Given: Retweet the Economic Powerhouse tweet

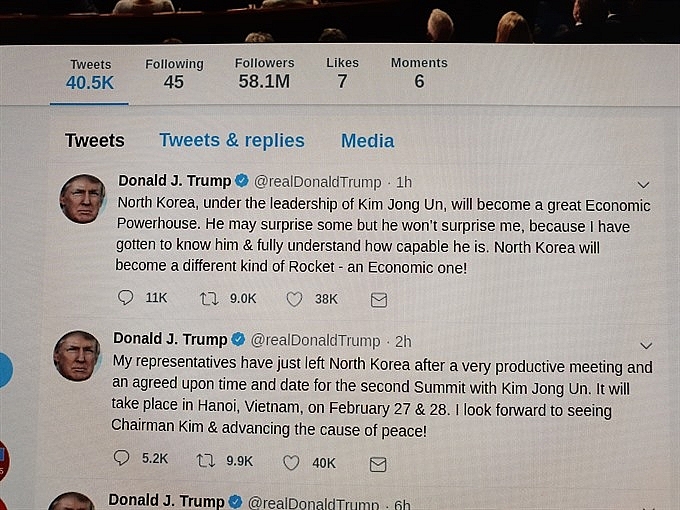Looking at the screenshot, I should pyautogui.click(x=210, y=298).
